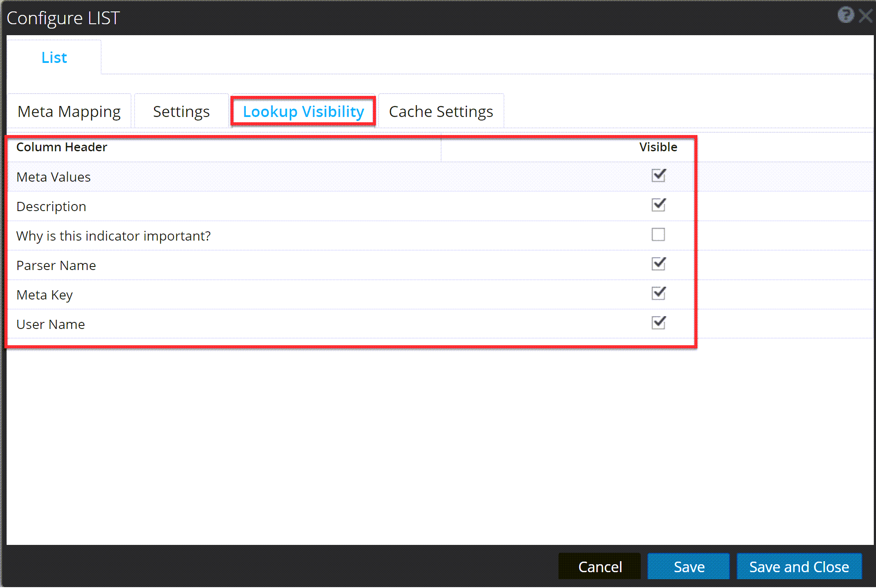Uncheck User Name visible checkbox
The image size is (876, 588).
tap(658, 323)
